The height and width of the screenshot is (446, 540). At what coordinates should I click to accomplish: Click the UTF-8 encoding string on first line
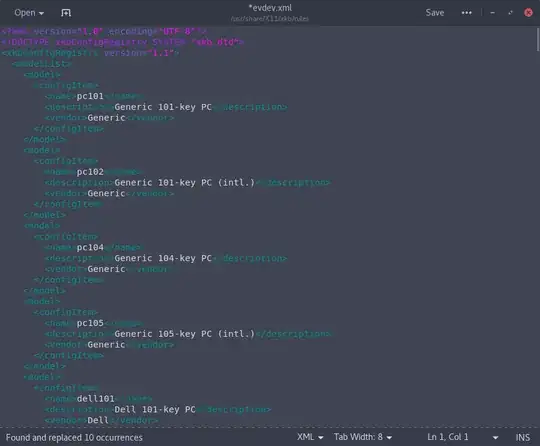(177, 31)
